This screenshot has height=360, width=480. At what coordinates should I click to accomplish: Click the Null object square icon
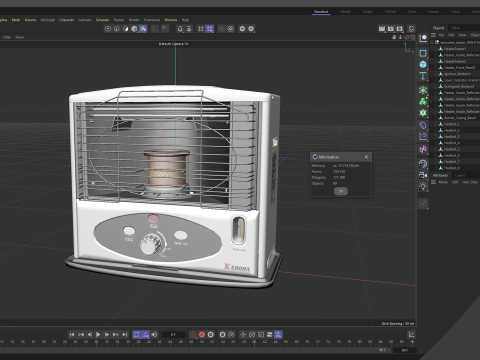pyautogui.click(x=423, y=53)
